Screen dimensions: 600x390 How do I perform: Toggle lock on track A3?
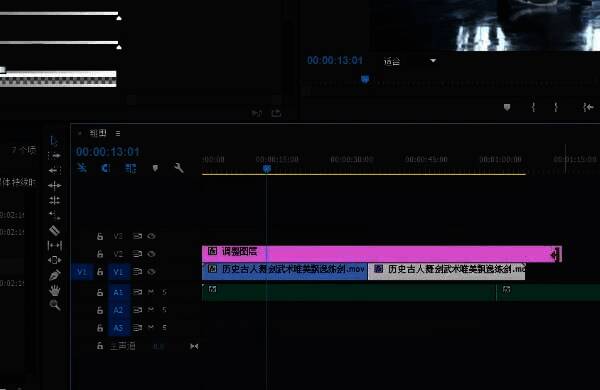point(100,328)
